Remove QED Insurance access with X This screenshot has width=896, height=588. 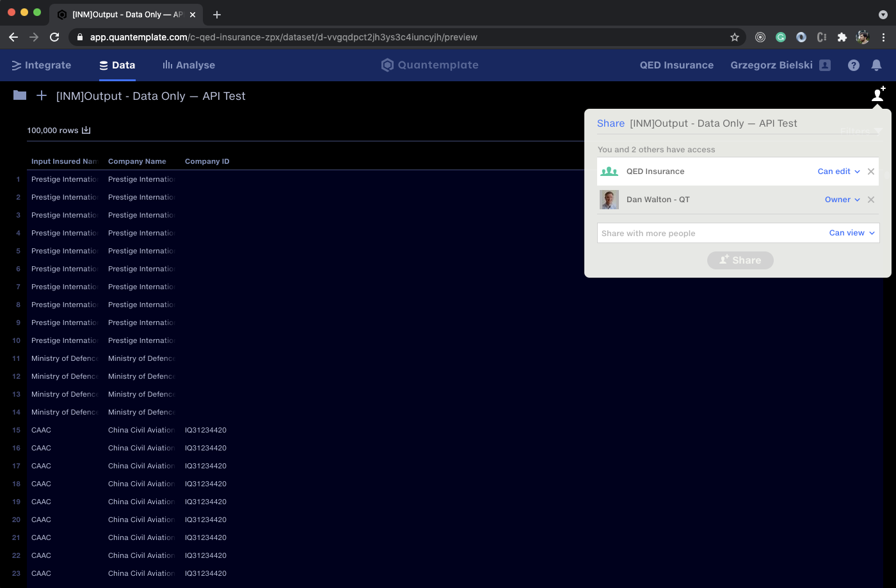tap(871, 171)
